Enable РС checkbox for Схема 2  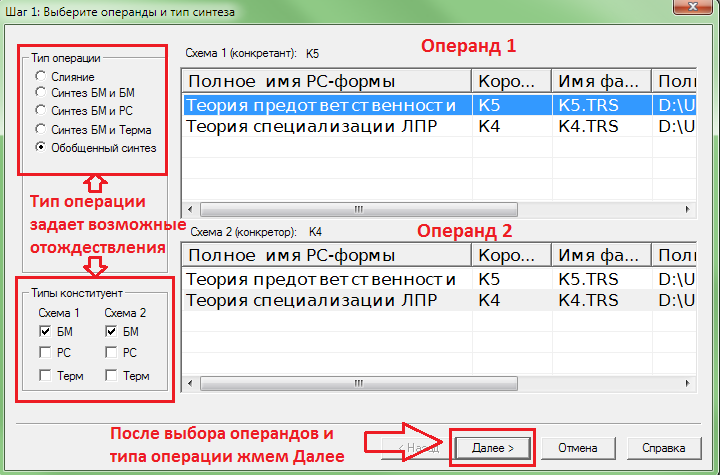(x=112, y=352)
